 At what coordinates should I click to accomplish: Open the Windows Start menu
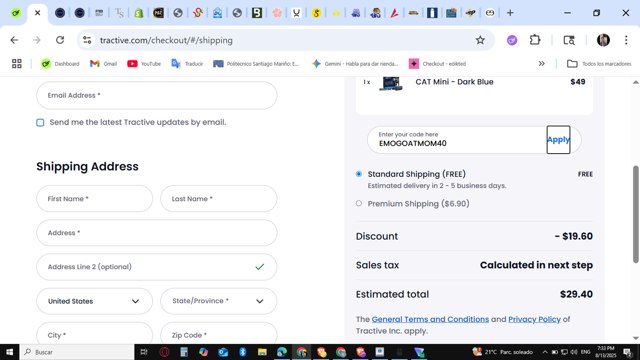point(9,352)
